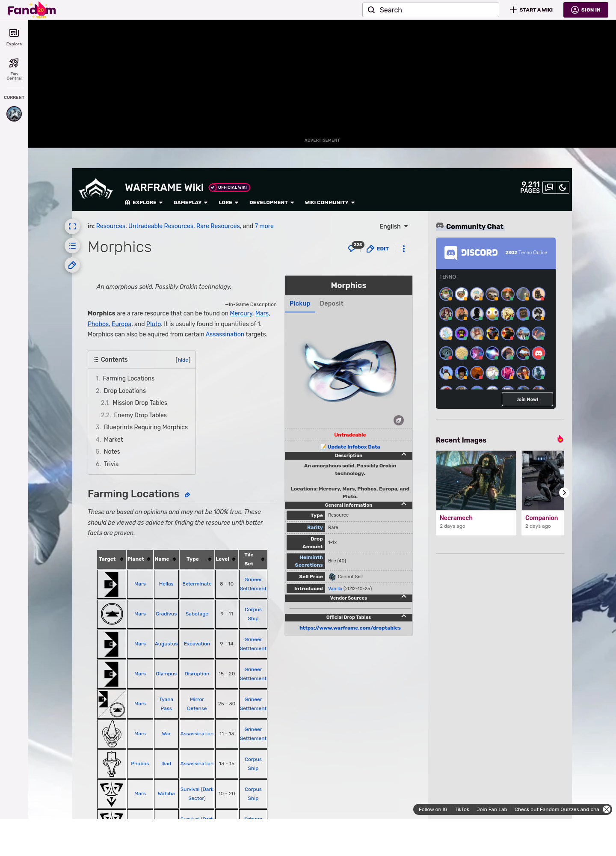Open the Iliad assassination target icon
The width and height of the screenshot is (616, 856).
coord(112,764)
